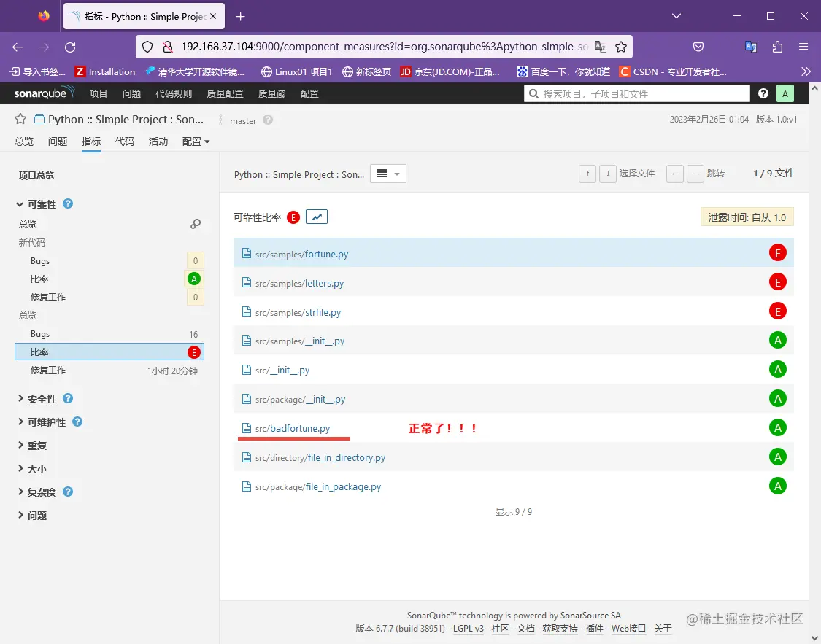Open the LGPL v3 footer link
The width and height of the screenshot is (821, 644).
[468, 628]
